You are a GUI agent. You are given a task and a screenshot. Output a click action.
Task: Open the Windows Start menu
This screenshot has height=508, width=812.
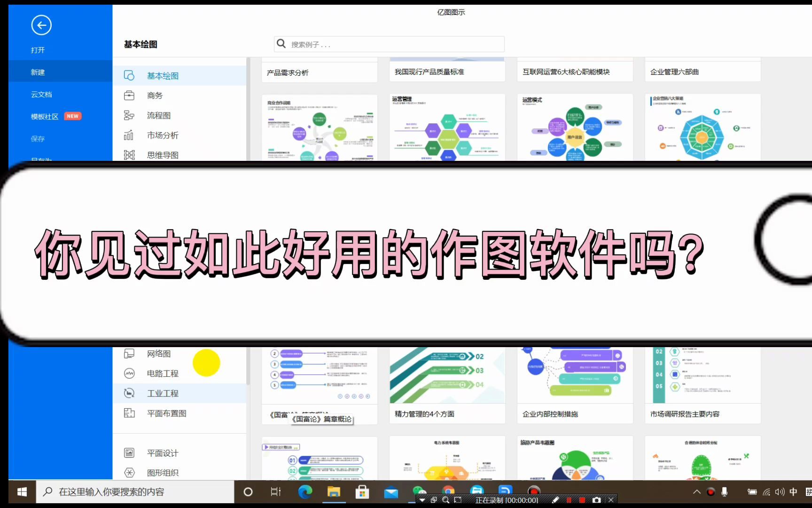pyautogui.click(x=22, y=492)
